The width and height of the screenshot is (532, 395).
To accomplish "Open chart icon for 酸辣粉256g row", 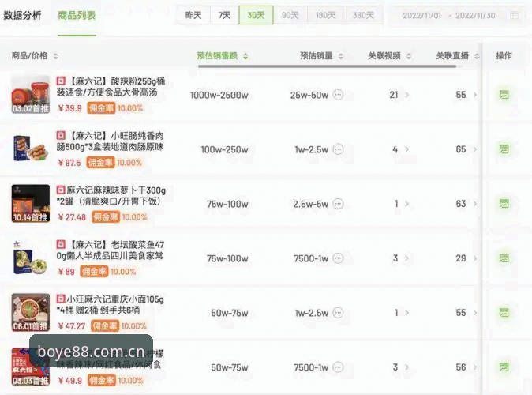I will (x=504, y=95).
